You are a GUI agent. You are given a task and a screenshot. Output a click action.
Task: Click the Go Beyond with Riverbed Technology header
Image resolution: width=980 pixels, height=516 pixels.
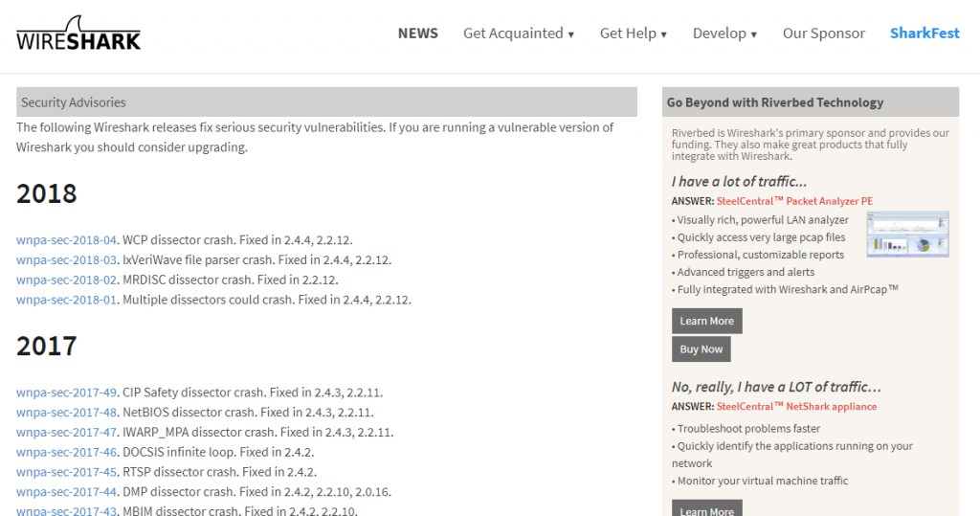coord(775,102)
